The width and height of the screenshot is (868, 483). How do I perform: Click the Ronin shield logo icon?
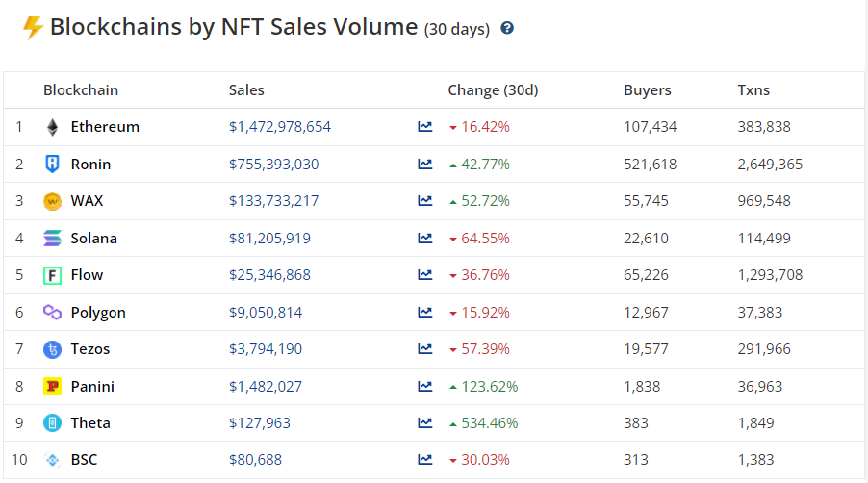[x=52, y=165]
